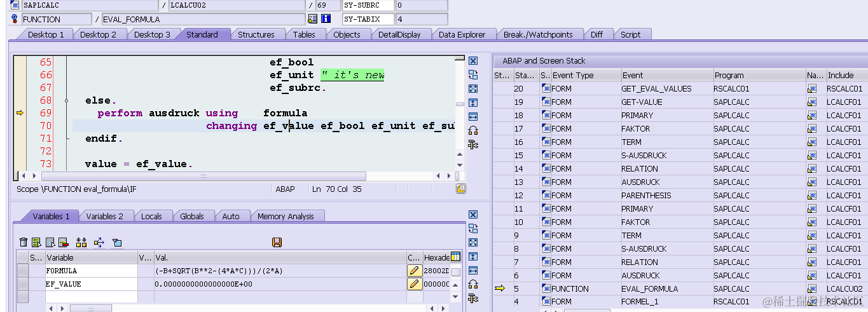Viewport: 868px width, 312px height.
Task: Click the navigate icon in the GET_EVAL_VALUES stack row
Action: tap(811, 89)
